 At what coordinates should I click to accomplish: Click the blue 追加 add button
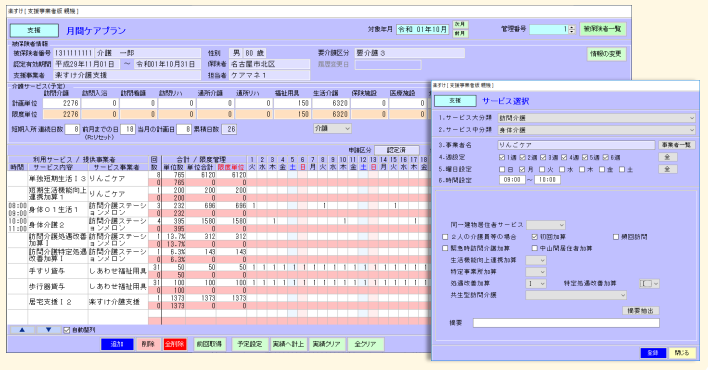[117, 344]
